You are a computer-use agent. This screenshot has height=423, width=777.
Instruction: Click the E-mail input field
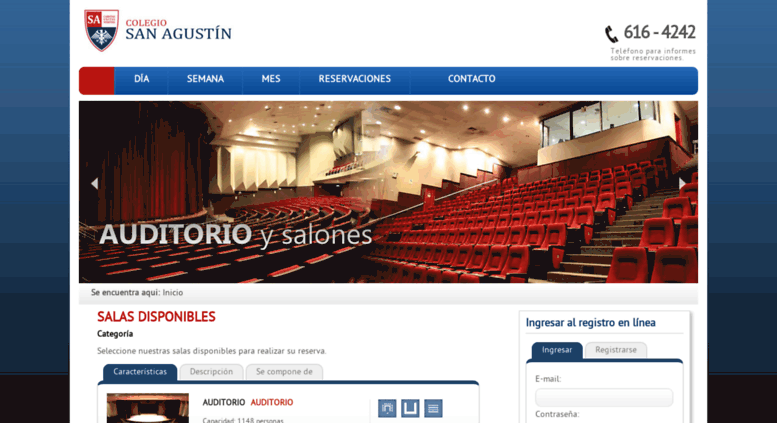tap(604, 397)
